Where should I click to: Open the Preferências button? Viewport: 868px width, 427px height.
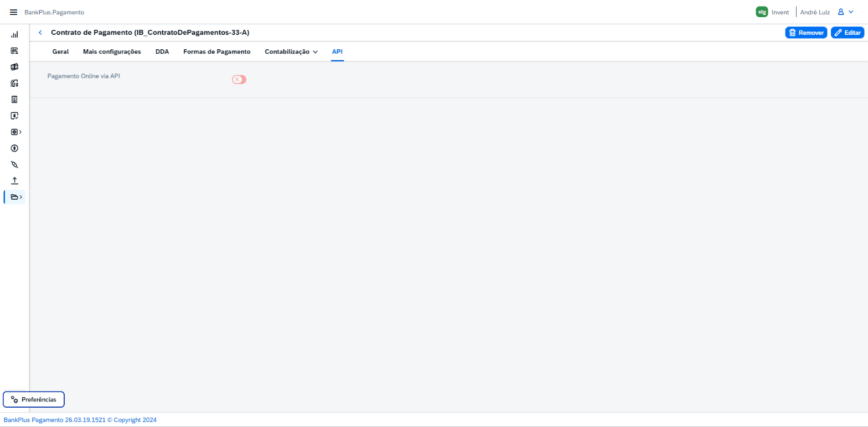pos(34,399)
